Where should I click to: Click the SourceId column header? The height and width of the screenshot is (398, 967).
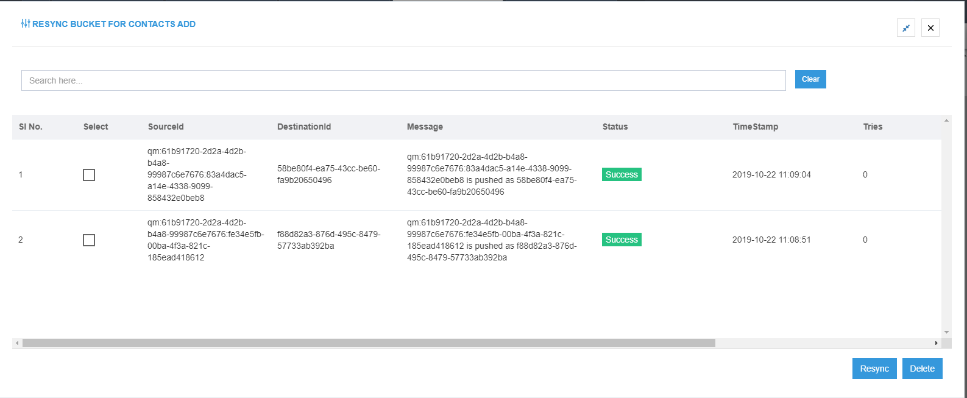[166, 126]
